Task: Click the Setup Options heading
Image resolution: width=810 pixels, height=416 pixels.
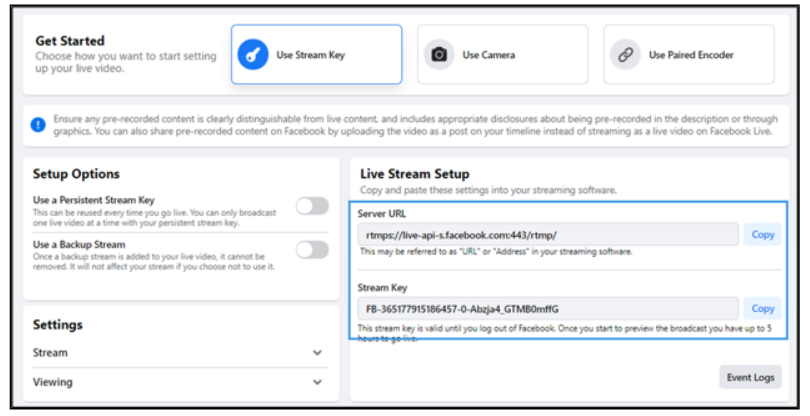Action: tap(76, 174)
